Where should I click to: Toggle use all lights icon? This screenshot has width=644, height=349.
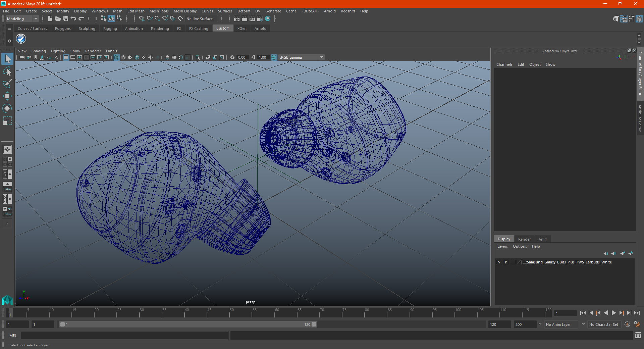[150, 57]
